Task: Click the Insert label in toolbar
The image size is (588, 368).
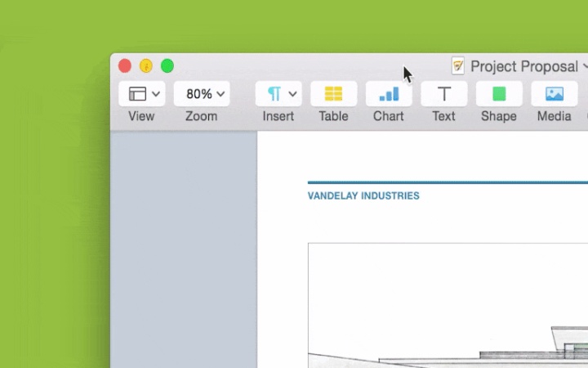Action: tap(278, 116)
